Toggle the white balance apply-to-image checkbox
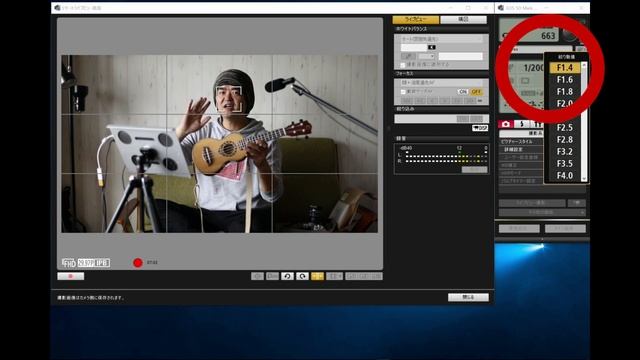 [403, 64]
